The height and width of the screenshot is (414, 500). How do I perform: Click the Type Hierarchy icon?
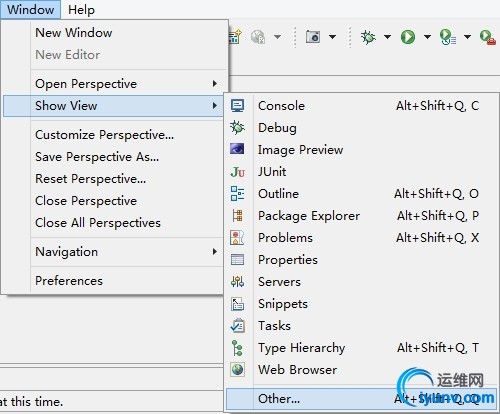(x=237, y=348)
